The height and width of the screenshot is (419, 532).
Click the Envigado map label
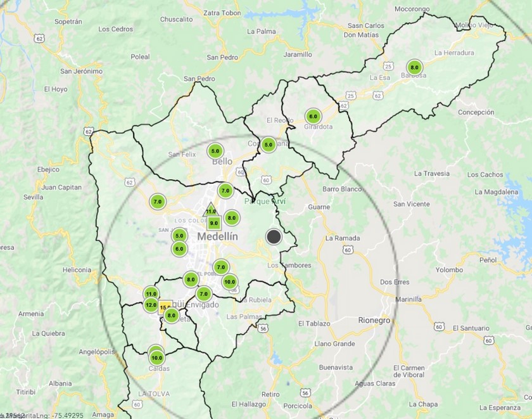(x=204, y=305)
